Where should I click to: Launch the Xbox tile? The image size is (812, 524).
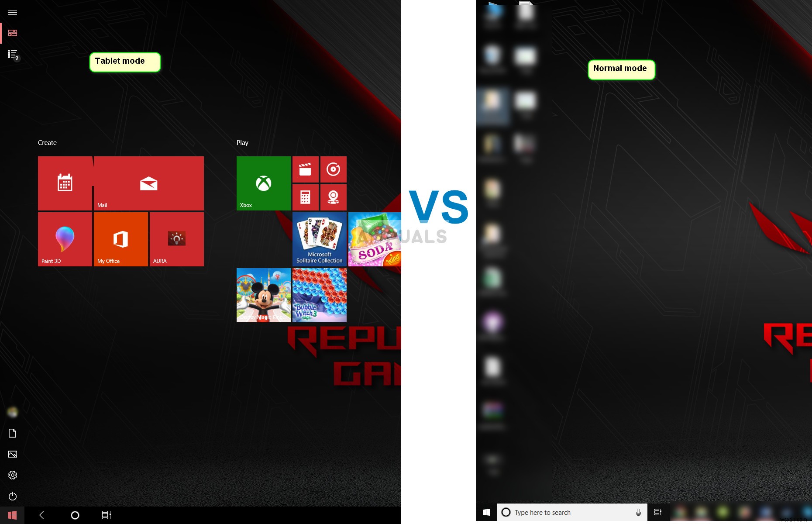(263, 183)
